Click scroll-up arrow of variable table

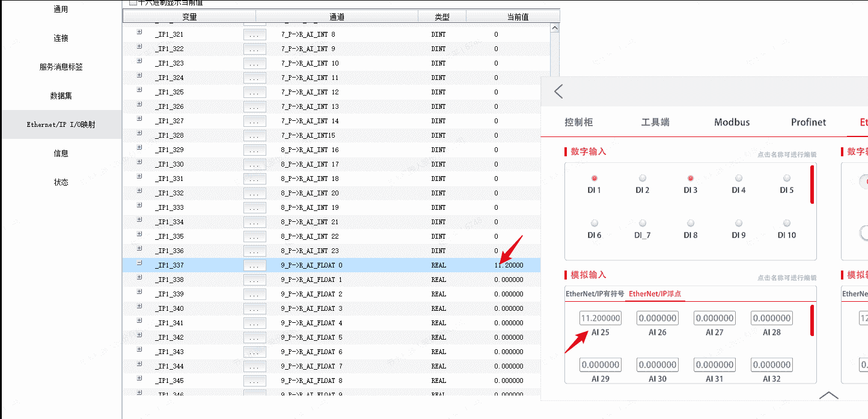click(x=555, y=28)
